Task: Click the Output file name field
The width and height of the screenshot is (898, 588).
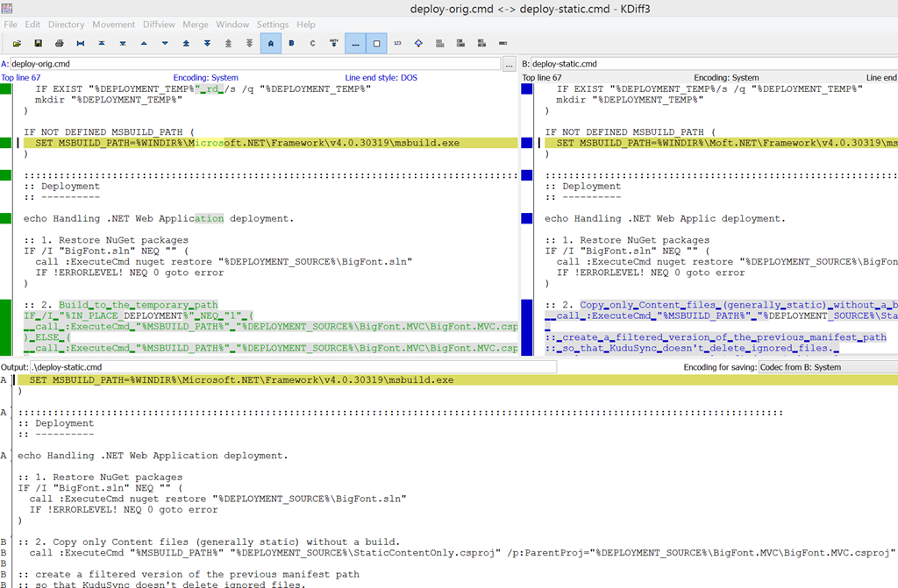Action: point(293,367)
